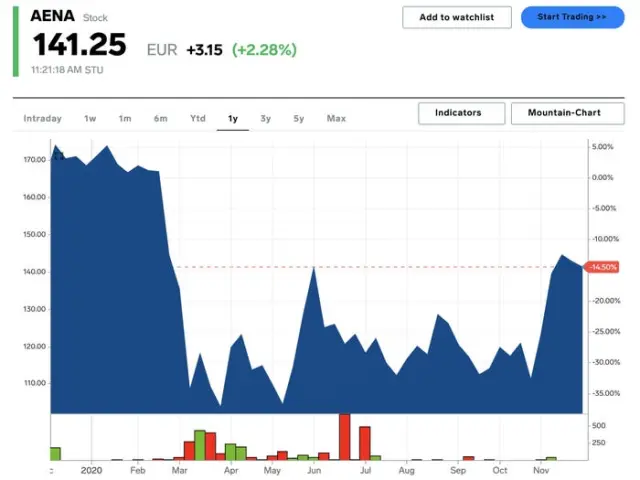Show the Max timeframe chart
640x480 pixels.
coord(336,118)
